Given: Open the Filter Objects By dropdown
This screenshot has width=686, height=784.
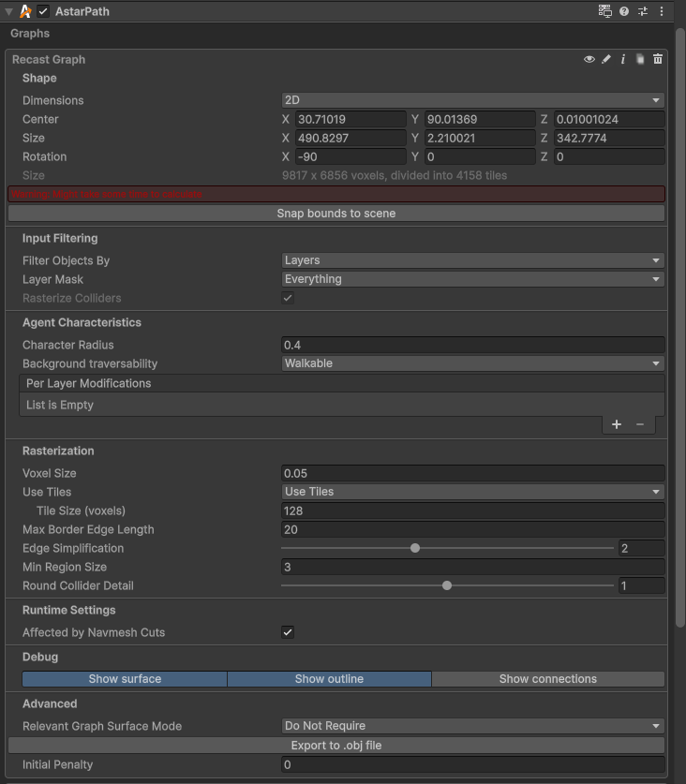Looking at the screenshot, I should coord(472,260).
